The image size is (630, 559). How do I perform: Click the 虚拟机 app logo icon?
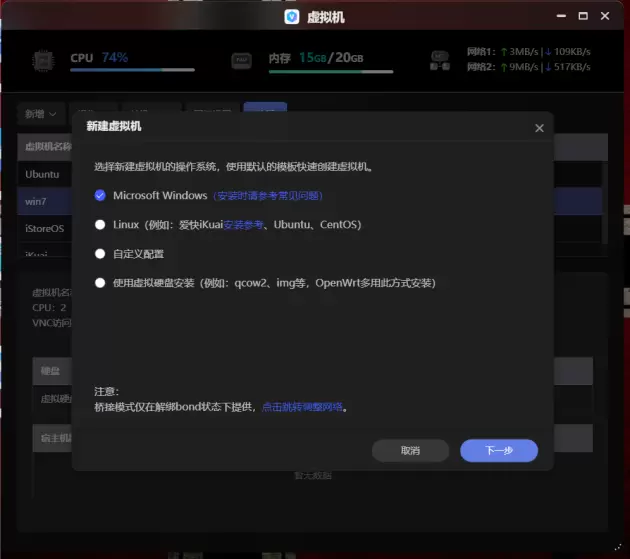[x=292, y=17]
